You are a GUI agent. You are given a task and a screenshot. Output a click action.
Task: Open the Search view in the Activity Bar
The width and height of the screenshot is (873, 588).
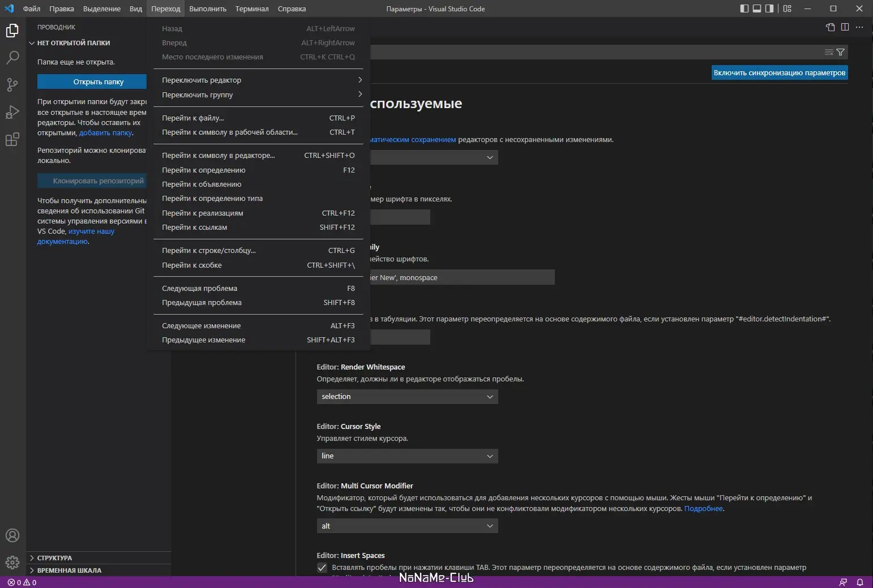pos(12,57)
